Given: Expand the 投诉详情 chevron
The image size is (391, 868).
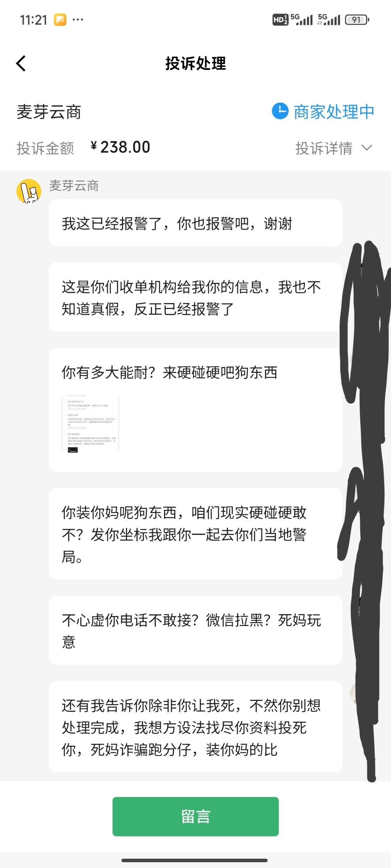Looking at the screenshot, I should pyautogui.click(x=367, y=148).
